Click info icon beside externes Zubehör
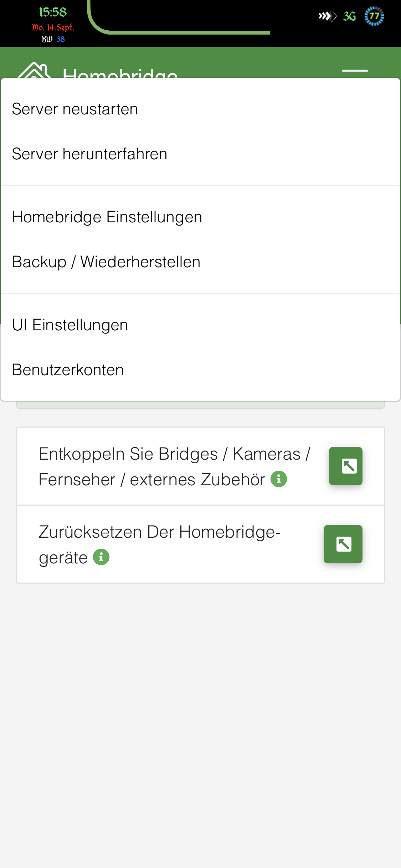 279,479
